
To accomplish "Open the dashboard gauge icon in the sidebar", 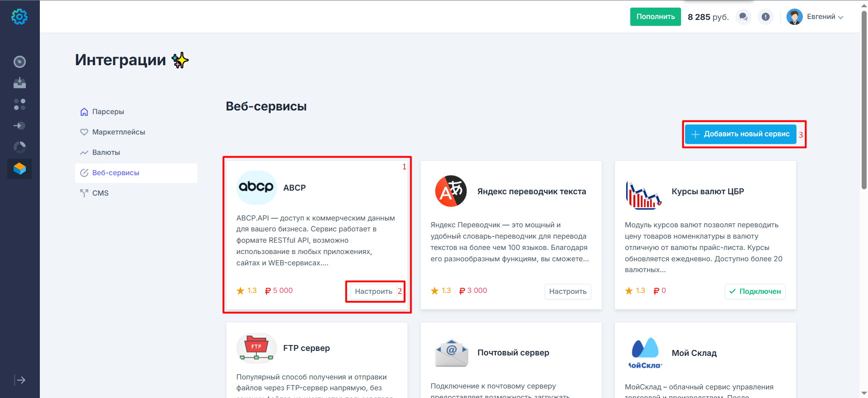I will 19,62.
